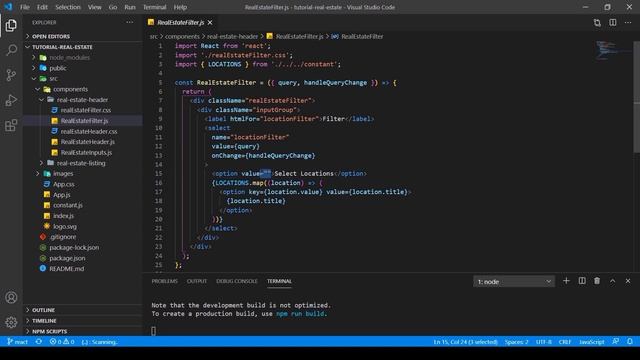Click the UTF-8 encoding button

[x=544, y=342]
